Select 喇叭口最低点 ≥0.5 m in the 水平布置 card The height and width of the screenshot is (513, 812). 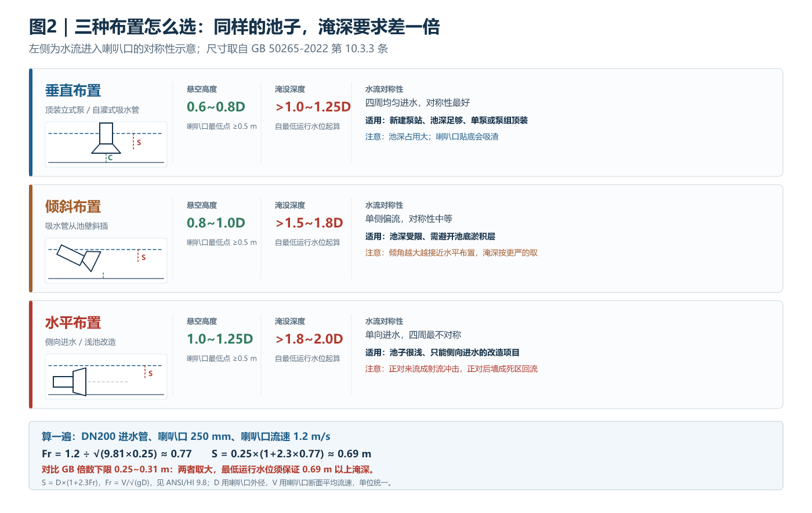coord(222,358)
